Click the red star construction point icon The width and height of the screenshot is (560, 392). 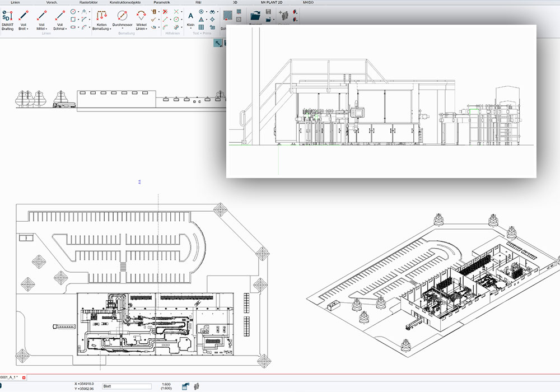[165, 12]
